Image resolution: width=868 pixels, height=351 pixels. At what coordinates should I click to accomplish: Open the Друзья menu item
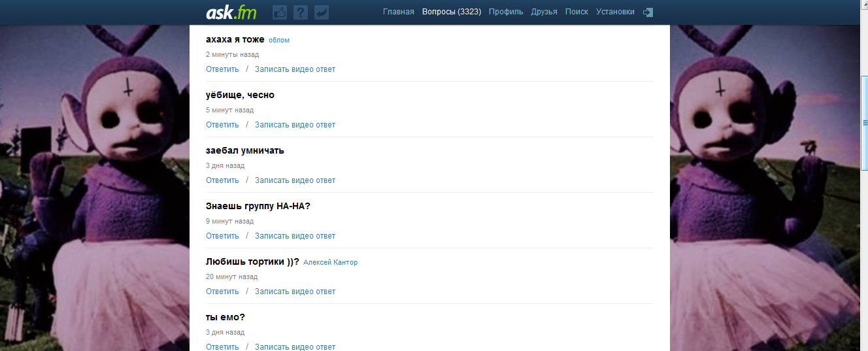pos(544,12)
